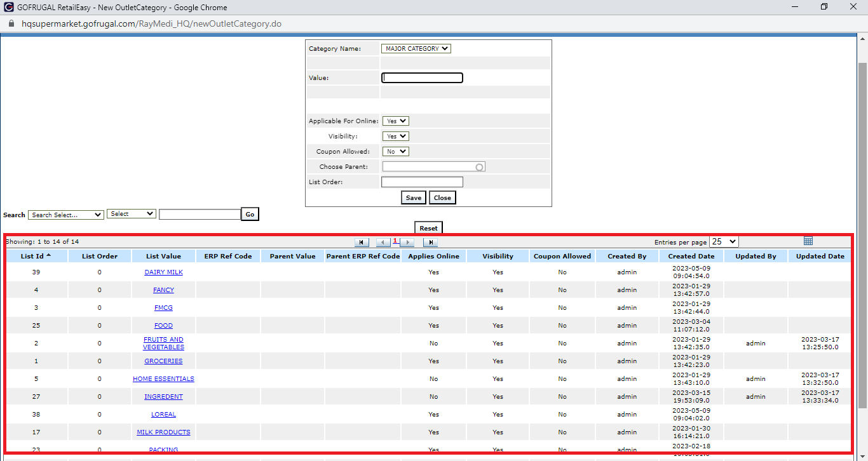Click the "Showing: 1 to 14 of 14" text
868x461 pixels.
[42, 242]
